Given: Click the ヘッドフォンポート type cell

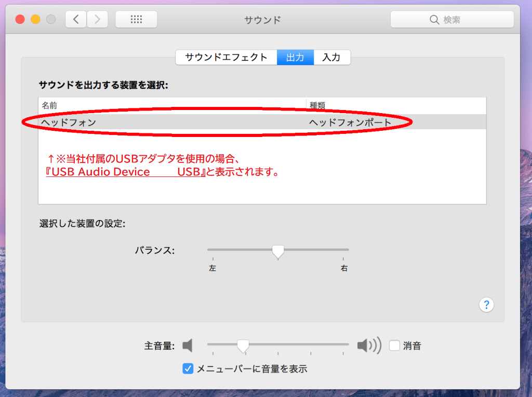Looking at the screenshot, I should 350,122.
